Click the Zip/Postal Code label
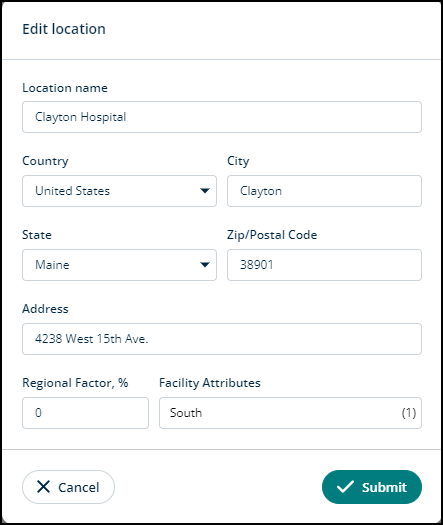443x525 pixels. [272, 235]
